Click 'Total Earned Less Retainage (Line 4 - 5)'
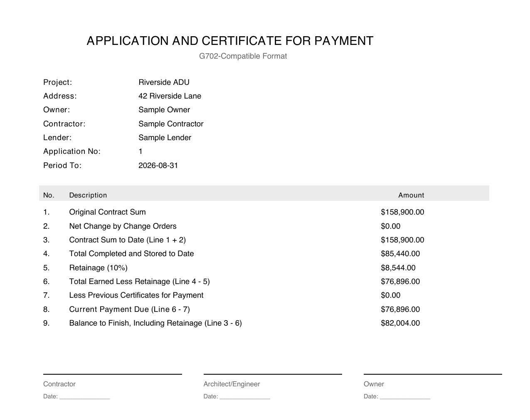530x420 pixels. click(139, 282)
